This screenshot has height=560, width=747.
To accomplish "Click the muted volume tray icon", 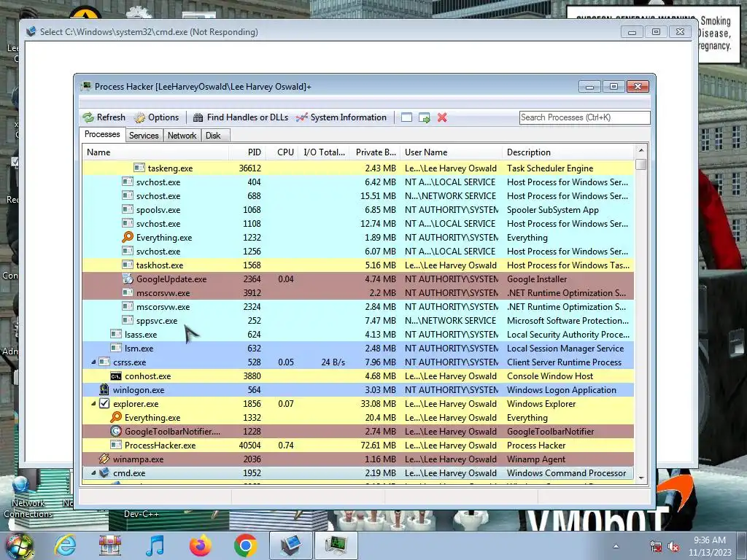I will click(x=673, y=547).
